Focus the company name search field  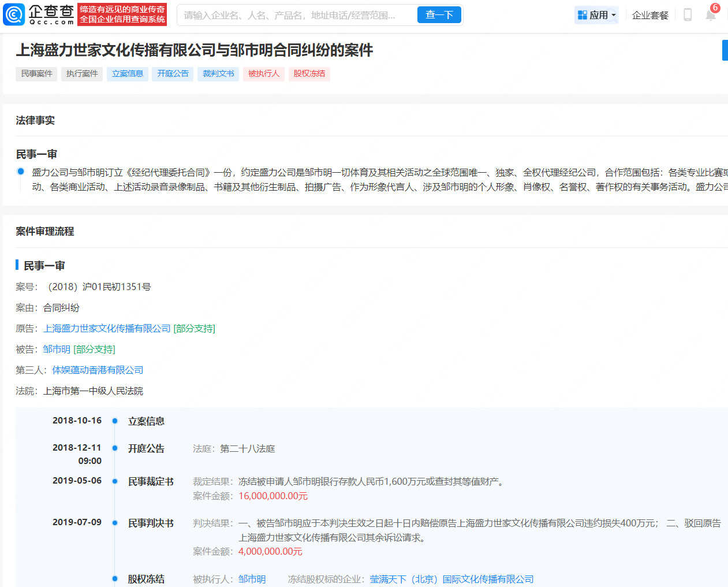tap(297, 15)
